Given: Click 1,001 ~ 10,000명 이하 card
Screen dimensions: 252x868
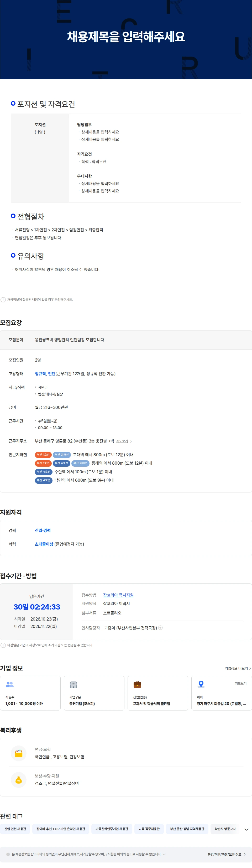Looking at the screenshot, I should (30, 693).
